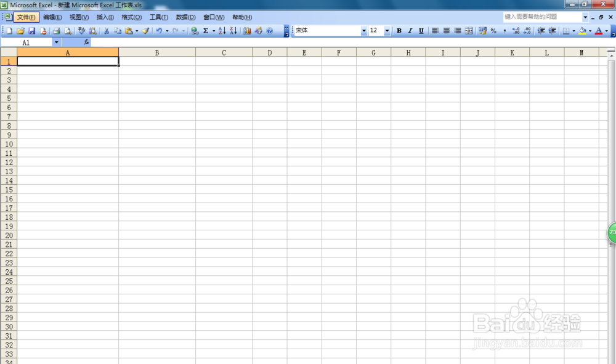Select column B header
The height and width of the screenshot is (364, 616).
157,52
